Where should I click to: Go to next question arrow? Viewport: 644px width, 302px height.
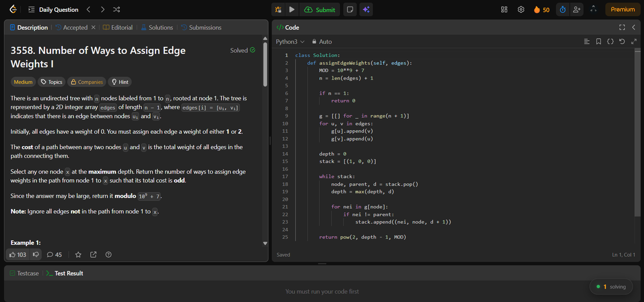(x=103, y=10)
